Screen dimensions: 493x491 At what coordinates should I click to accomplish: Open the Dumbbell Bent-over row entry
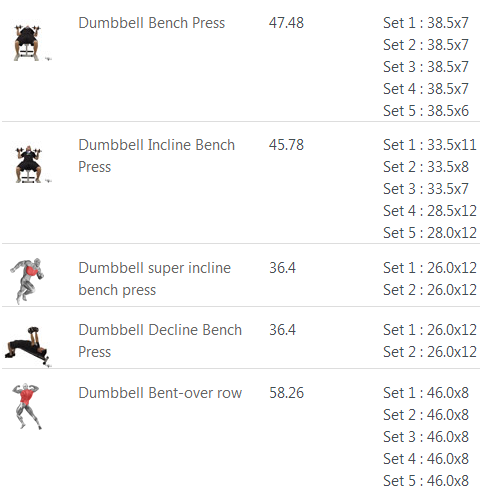(x=160, y=393)
